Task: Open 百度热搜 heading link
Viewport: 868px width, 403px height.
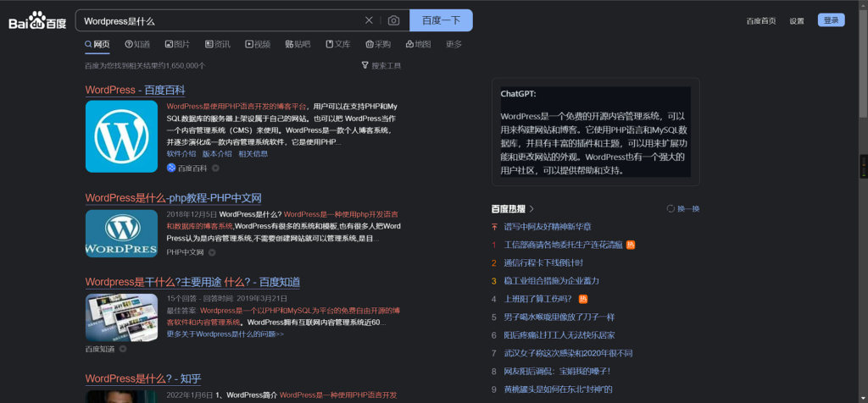Action: [509, 209]
